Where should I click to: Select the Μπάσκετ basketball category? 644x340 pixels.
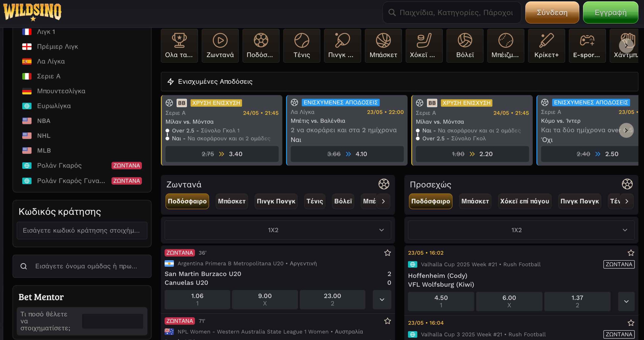click(383, 46)
